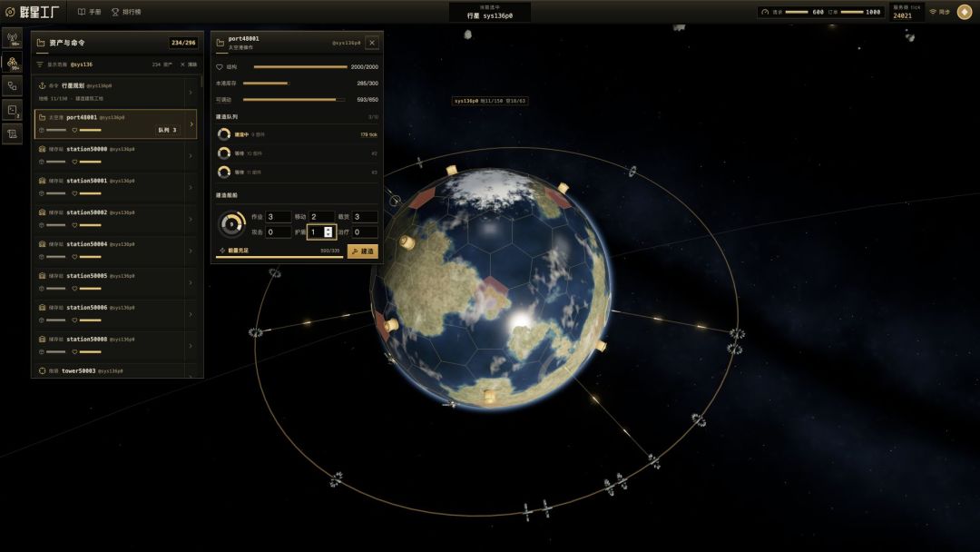Viewport: 980px width, 552px height.
Task: Click the request rate gauge icon
Action: click(x=765, y=12)
